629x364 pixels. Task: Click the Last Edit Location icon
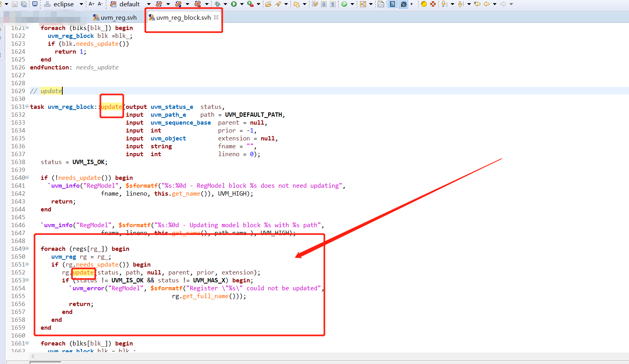[477, 4]
